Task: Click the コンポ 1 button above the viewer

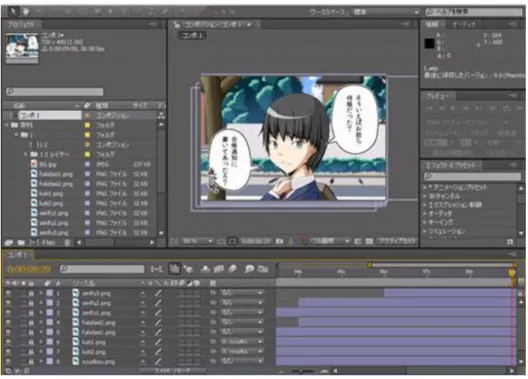Action: pyautogui.click(x=192, y=35)
